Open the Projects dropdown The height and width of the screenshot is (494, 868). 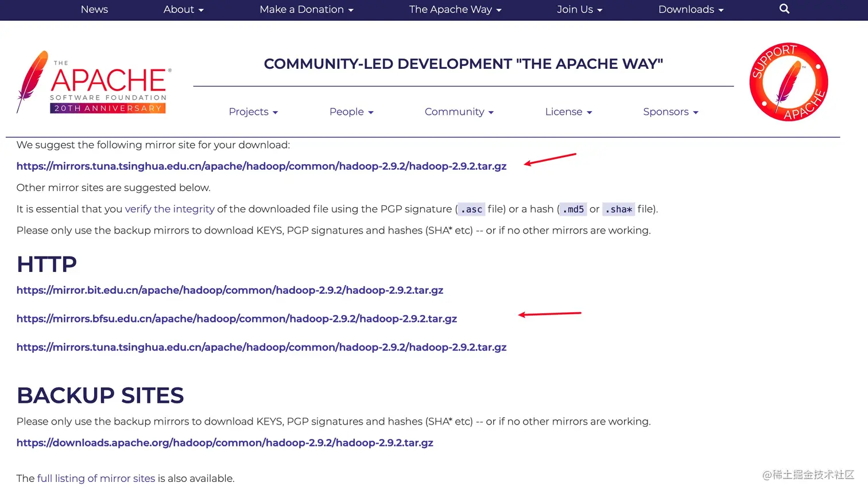(253, 112)
